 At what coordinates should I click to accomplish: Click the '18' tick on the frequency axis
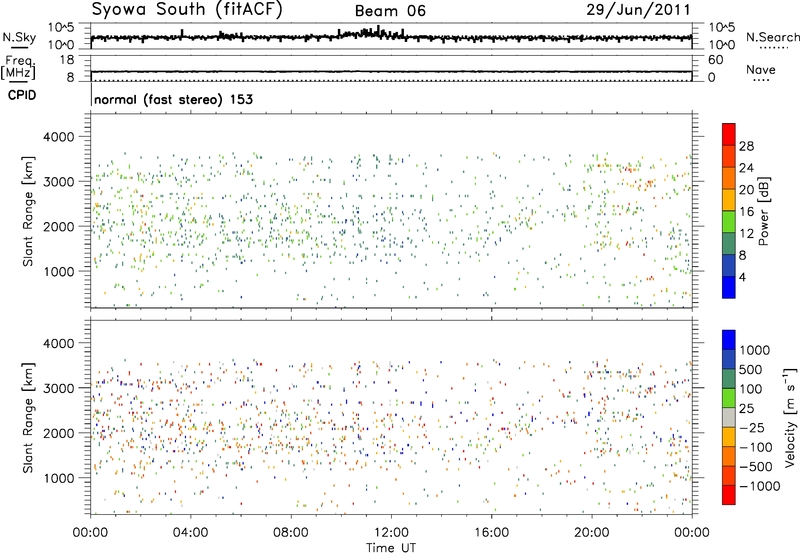(x=66, y=60)
